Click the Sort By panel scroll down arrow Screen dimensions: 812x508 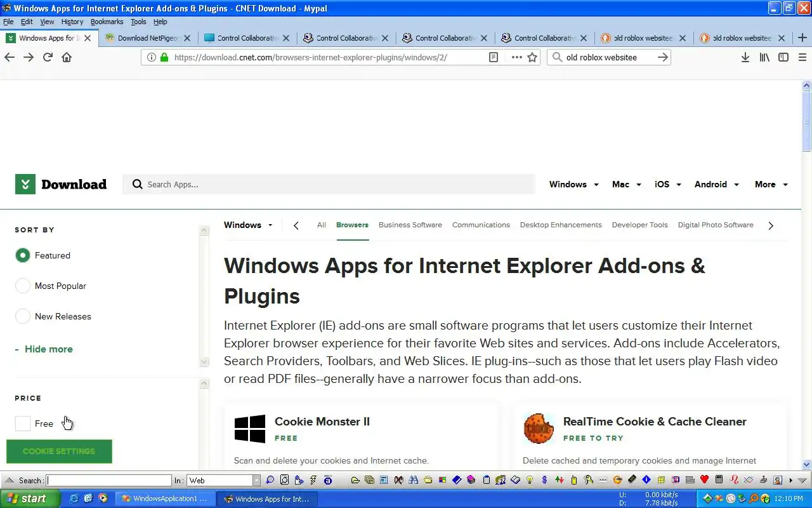coord(204,362)
